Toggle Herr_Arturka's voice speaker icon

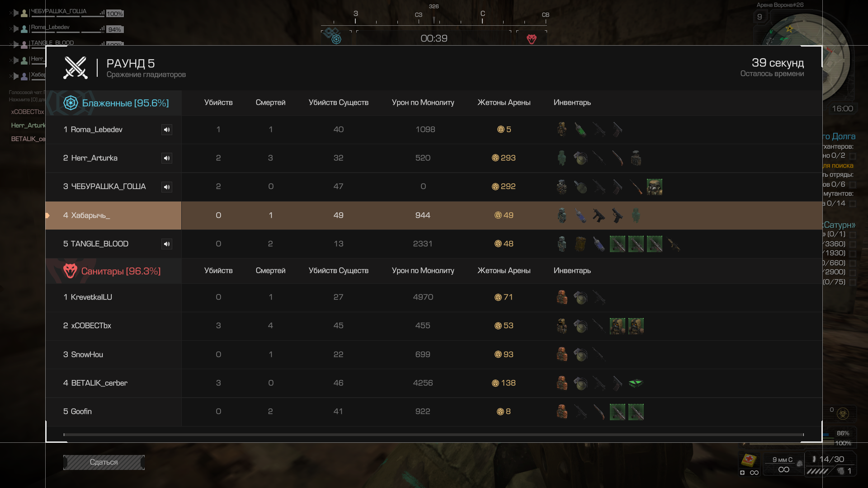pos(167,158)
